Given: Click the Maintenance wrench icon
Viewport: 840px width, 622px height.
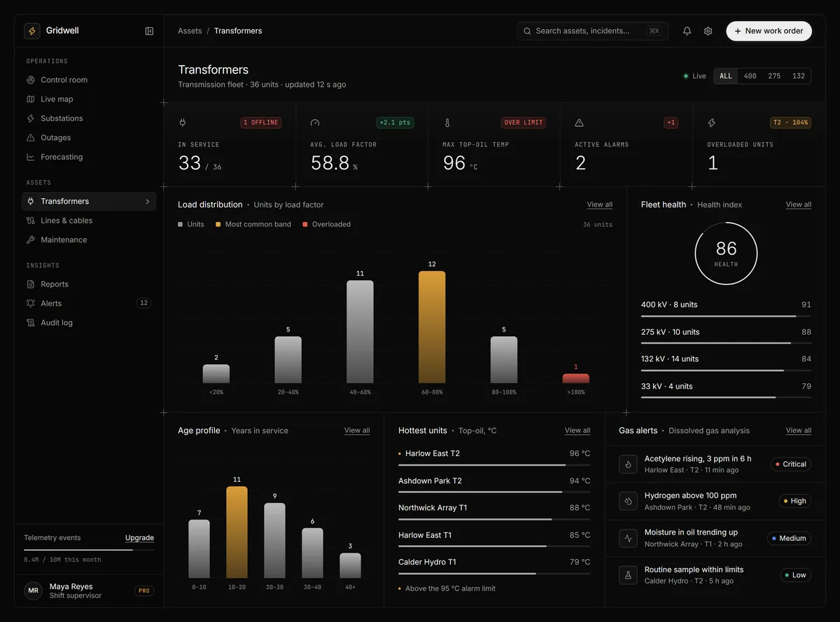Looking at the screenshot, I should [31, 240].
